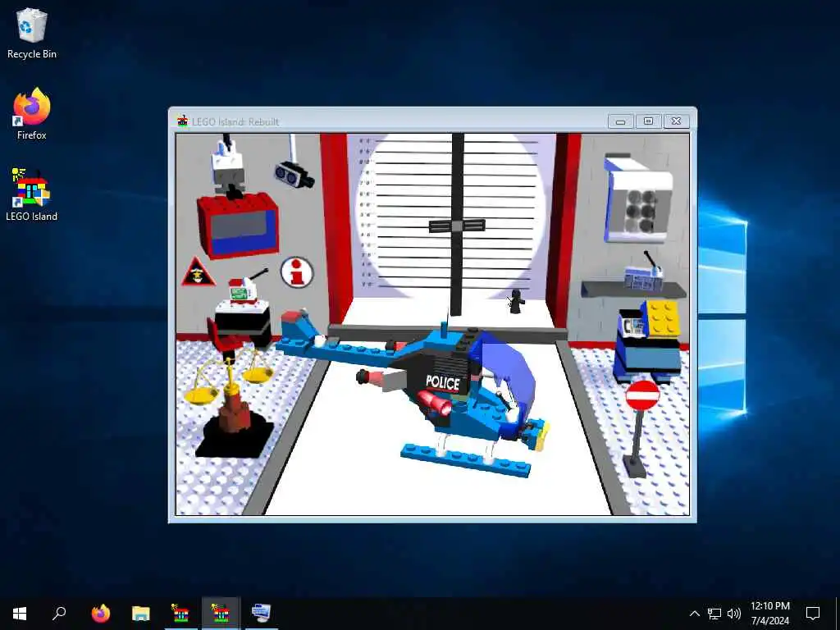840x630 pixels.
Task: Select the security camera on the wall
Action: click(x=294, y=174)
